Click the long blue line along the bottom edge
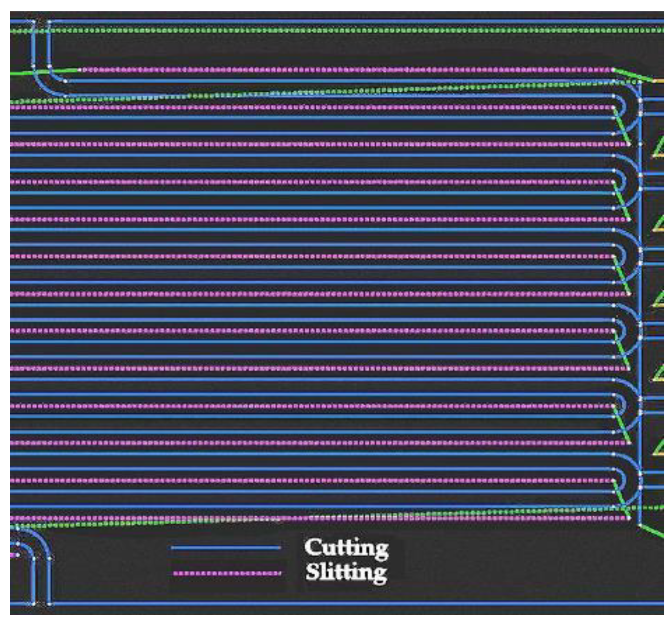Viewport: 672px width, 624px height. click(x=347, y=603)
